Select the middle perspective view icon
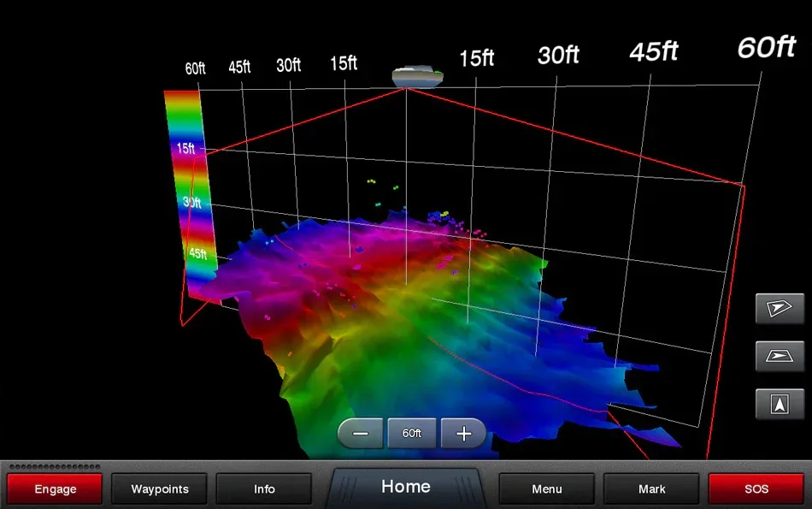This screenshot has height=509, width=812. tap(780, 356)
